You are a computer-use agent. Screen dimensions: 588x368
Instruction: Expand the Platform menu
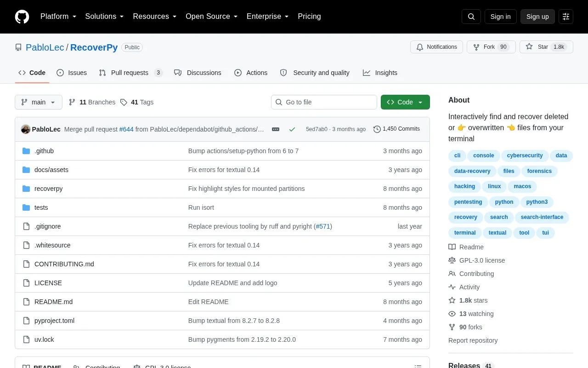click(x=58, y=17)
